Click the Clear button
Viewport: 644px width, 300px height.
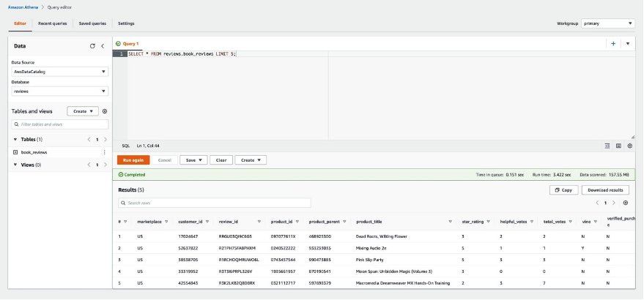(221, 160)
